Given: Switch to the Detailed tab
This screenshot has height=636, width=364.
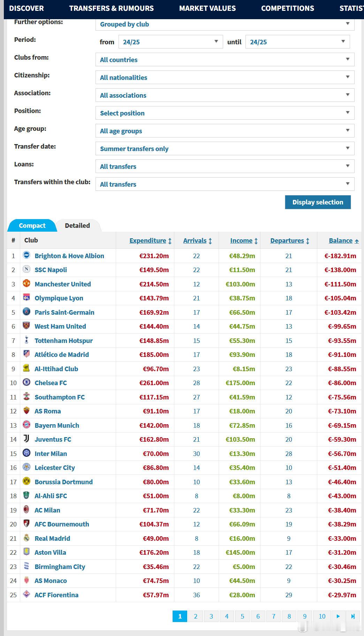Looking at the screenshot, I should click(77, 225).
